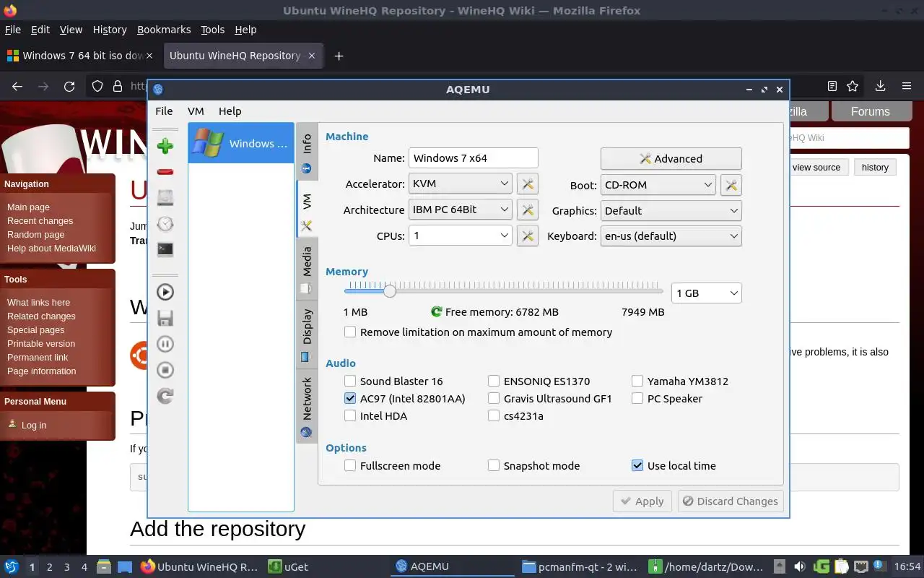Select the Windows VM entry in the list
924x578 pixels.
pyautogui.click(x=241, y=143)
